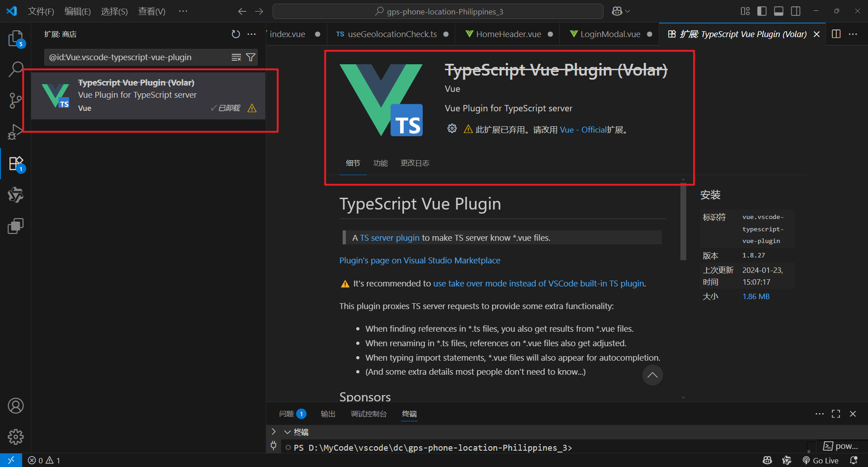The width and height of the screenshot is (868, 467).
Task: Open the Run and Debug view
Action: pyautogui.click(x=16, y=132)
